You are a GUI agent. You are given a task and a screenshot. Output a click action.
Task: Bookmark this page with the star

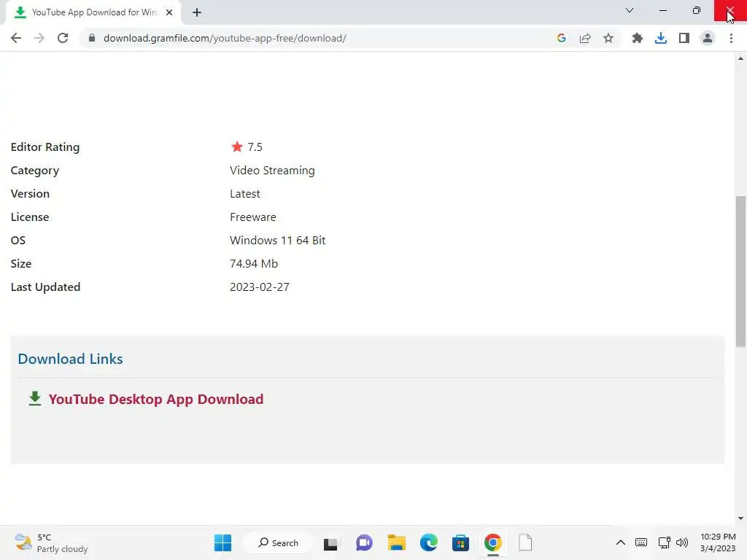608,38
